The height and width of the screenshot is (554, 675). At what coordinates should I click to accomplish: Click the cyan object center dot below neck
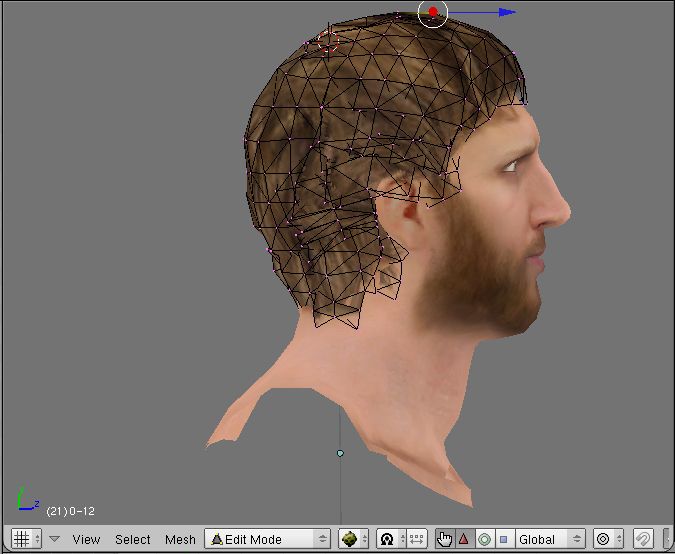[340, 453]
